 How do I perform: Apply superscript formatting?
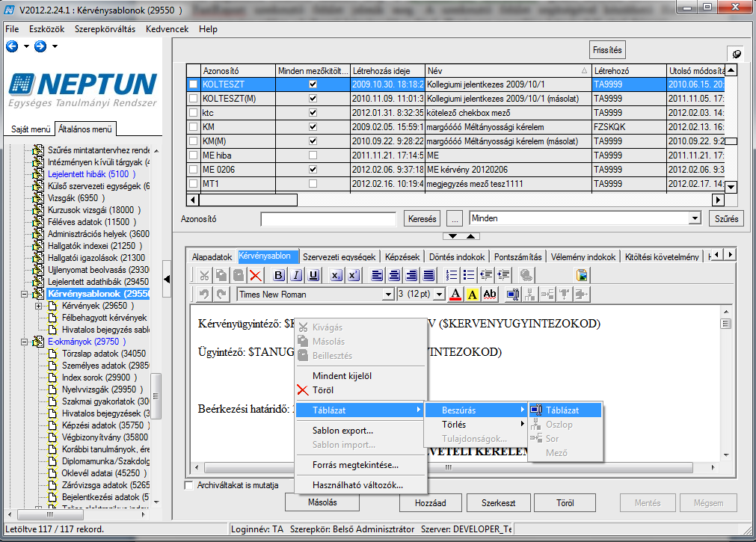354,275
